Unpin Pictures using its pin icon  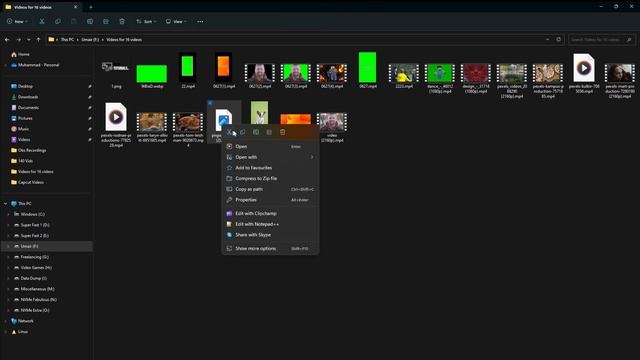[x=89, y=118]
